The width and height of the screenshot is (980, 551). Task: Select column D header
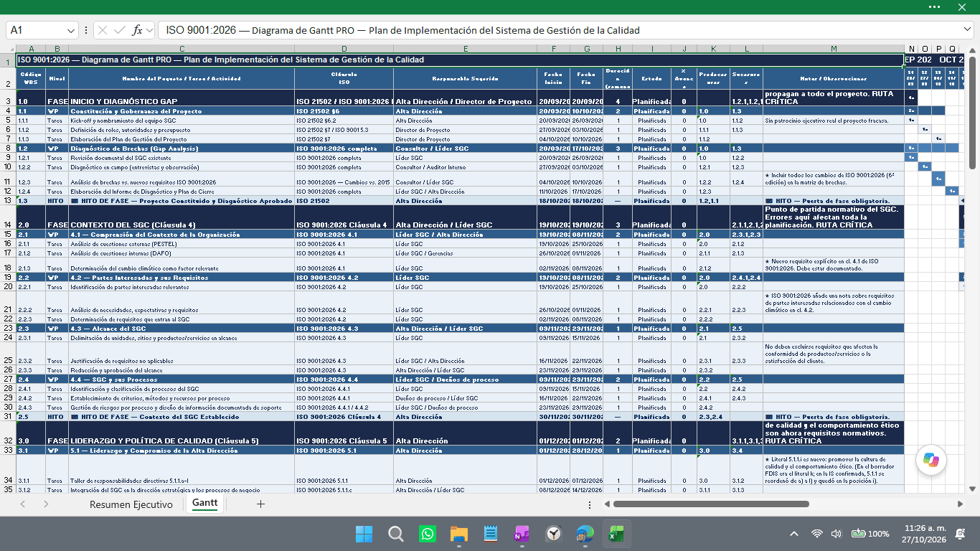(344, 49)
